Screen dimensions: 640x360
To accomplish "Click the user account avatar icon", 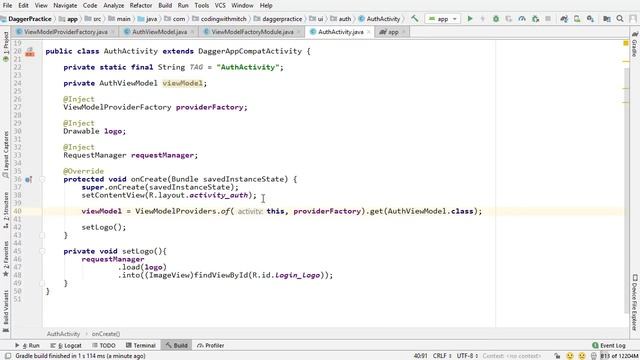I will coord(633,19).
